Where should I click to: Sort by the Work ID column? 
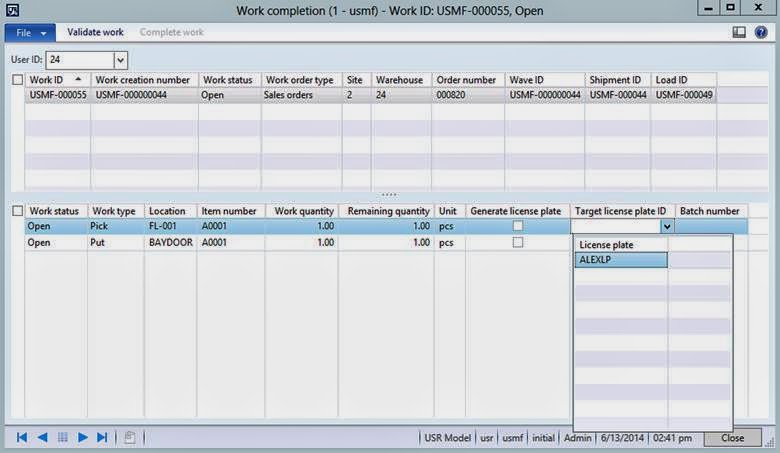point(58,80)
